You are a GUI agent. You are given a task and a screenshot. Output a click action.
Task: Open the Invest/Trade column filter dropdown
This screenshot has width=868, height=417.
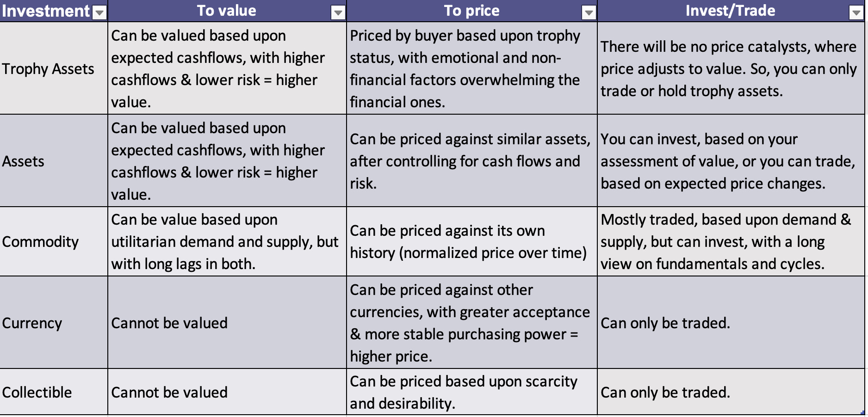(856, 13)
